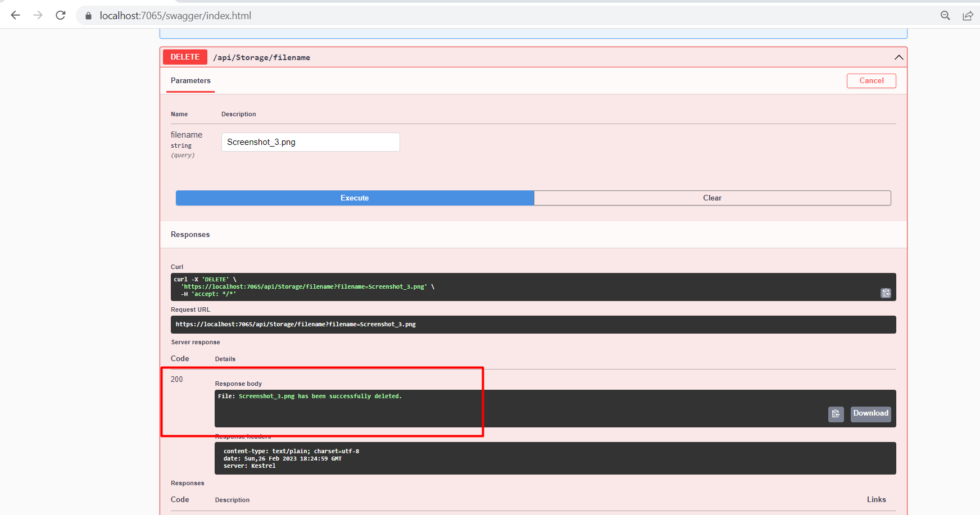Select the Server response label

[x=196, y=342]
